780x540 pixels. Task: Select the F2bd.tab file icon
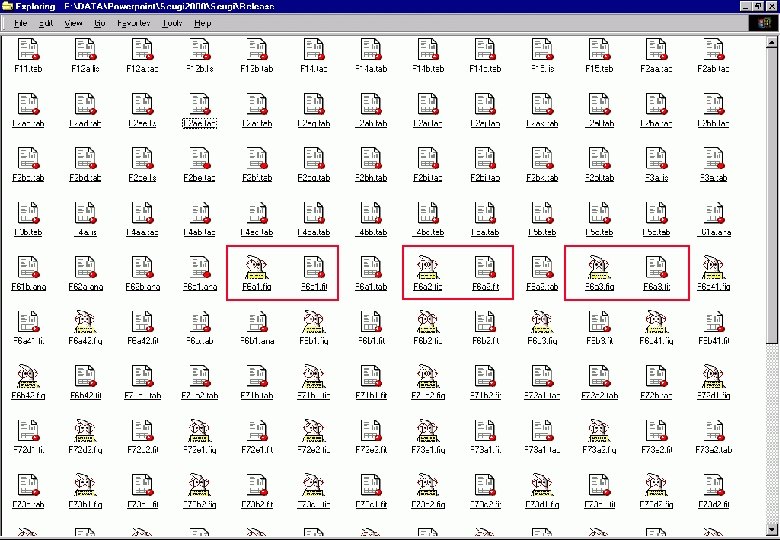pyautogui.click(x=86, y=159)
